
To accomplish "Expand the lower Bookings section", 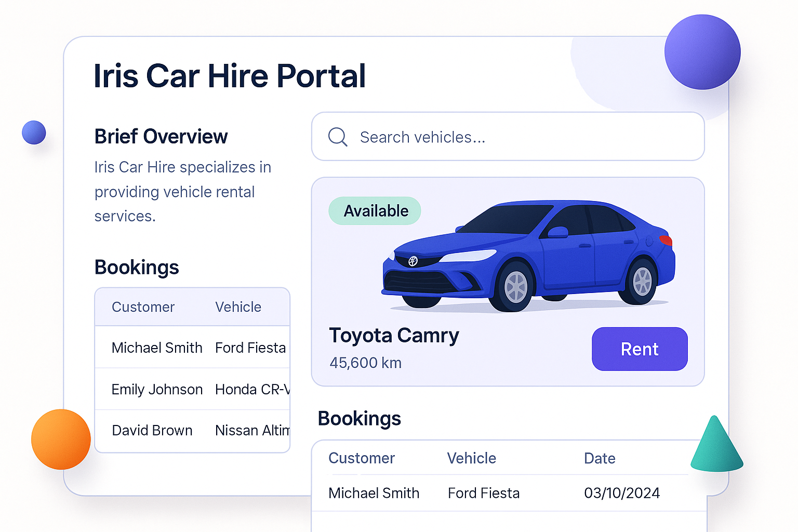I will [360, 418].
